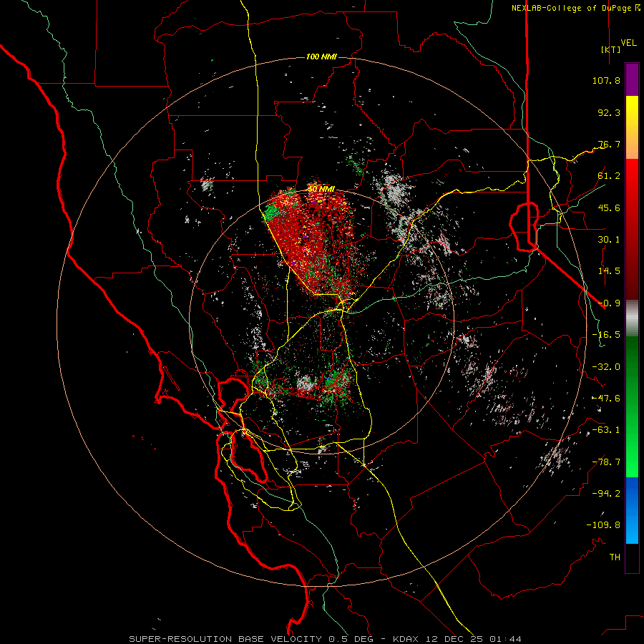This screenshot has width=644, height=644.
Task: Click the Super-Resolution Base Velocity caption
Action: (326, 639)
